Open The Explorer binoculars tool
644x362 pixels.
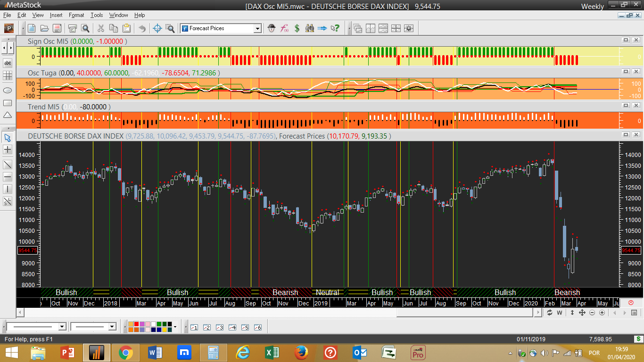[x=310, y=28]
